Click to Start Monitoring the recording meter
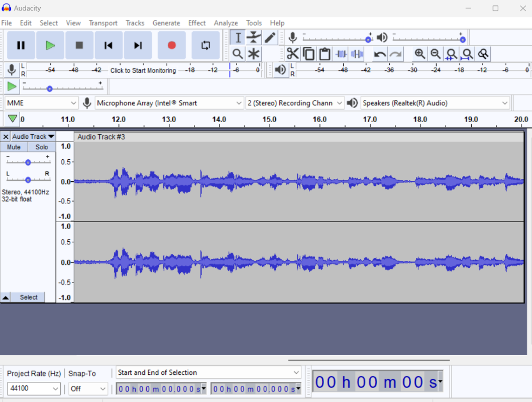Screen dimensions: 532x402 click(x=143, y=70)
